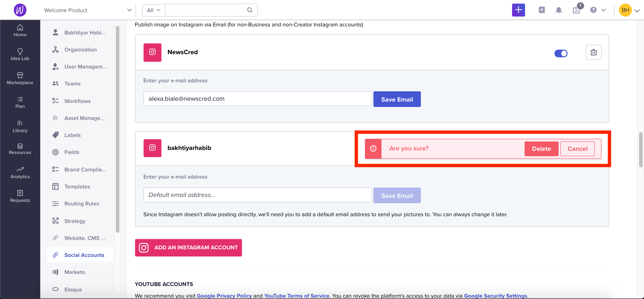Click the NewsCred email address field
644x299 pixels.
258,99
